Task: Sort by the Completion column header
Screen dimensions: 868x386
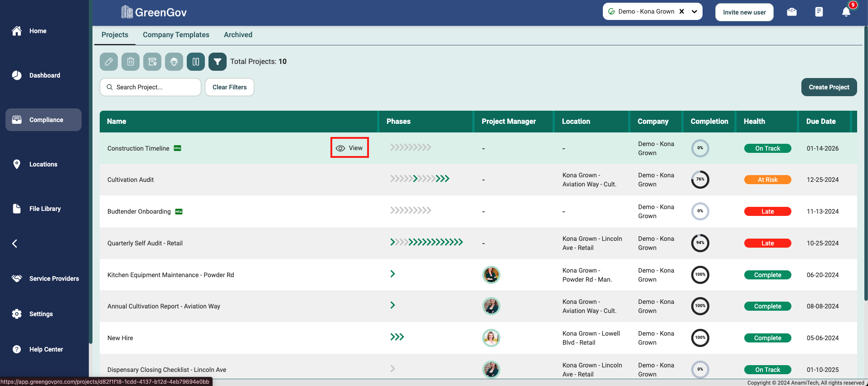Action: tap(709, 122)
